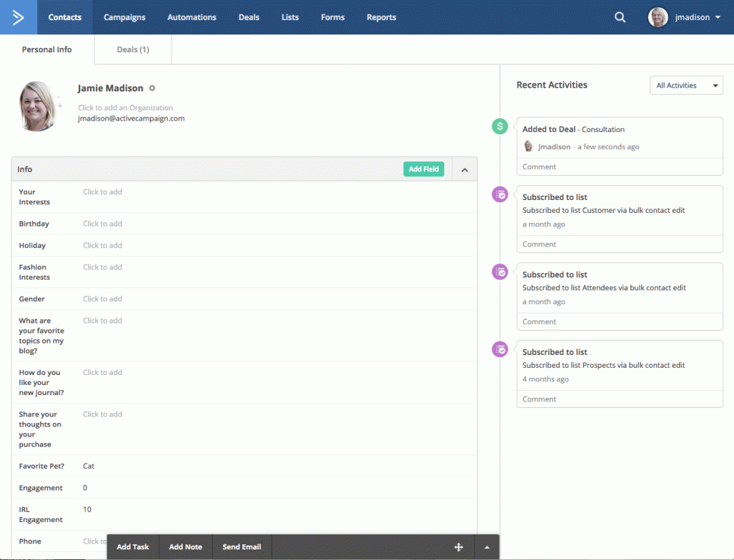Collapse the Info panel with chevron
Screen dimensions: 734x560
coord(464,170)
